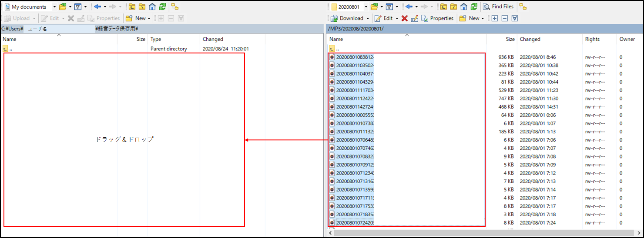The width and height of the screenshot is (644, 238).
Task: Go to local home directory icon
Action: (x=152, y=7)
